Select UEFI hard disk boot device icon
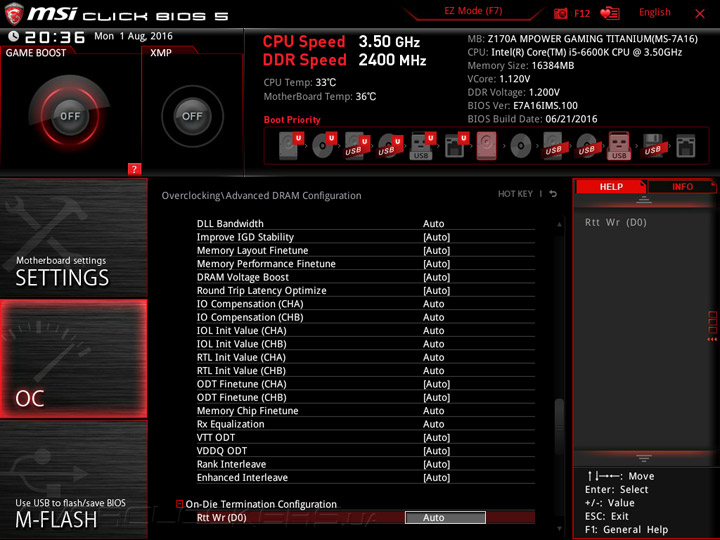The image size is (720, 540). 291,146
